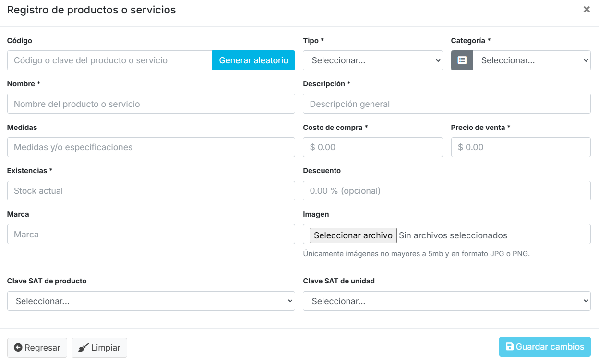
Task: Click the Costo de compra field
Action: (x=372, y=147)
